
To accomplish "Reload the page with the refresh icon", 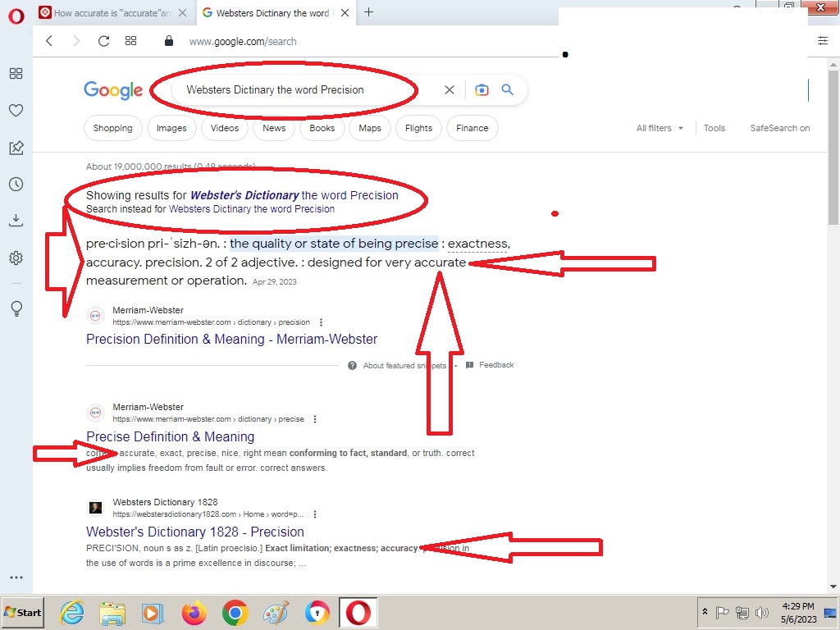I will [104, 41].
